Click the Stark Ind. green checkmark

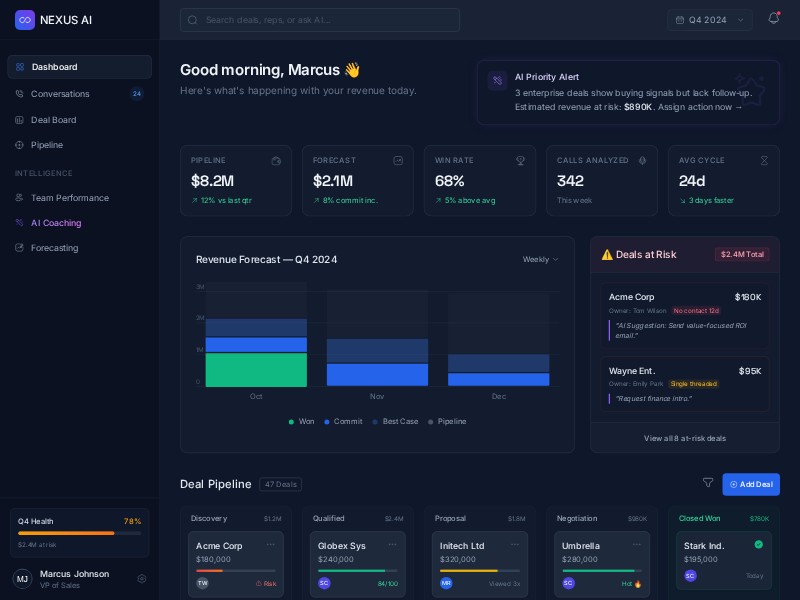pos(758,545)
